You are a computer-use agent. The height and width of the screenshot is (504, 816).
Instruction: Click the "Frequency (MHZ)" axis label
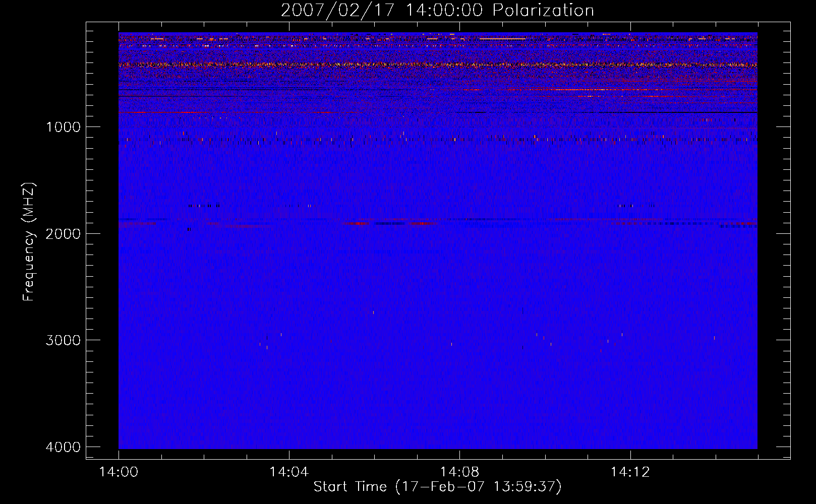click(29, 242)
